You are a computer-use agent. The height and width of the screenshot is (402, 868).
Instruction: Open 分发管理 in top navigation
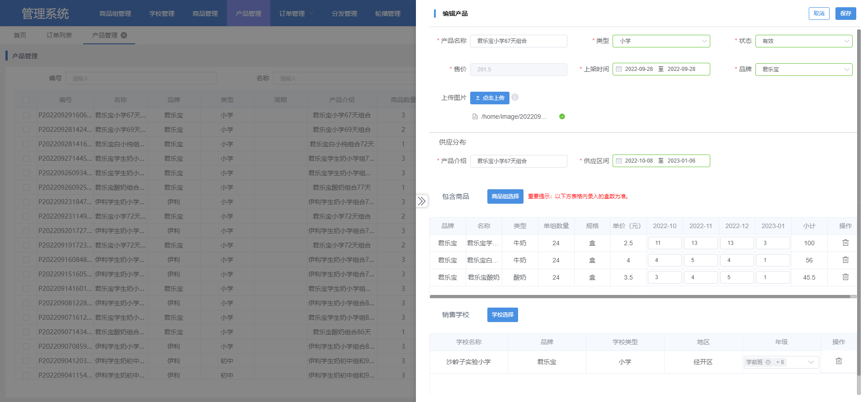[344, 14]
